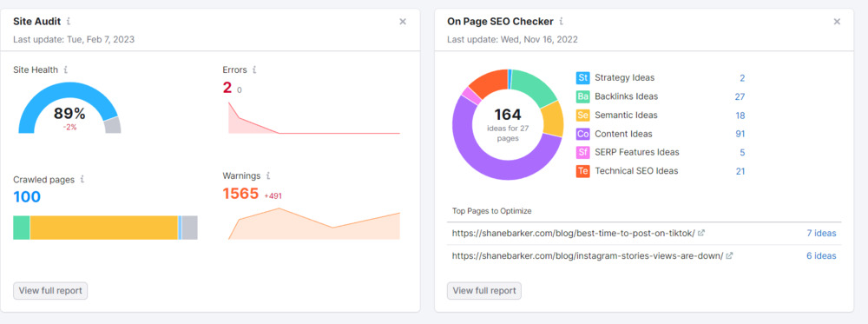Open external link icon for best-time-to-post-on-tiktok
The width and height of the screenshot is (868, 324).
pos(700,233)
